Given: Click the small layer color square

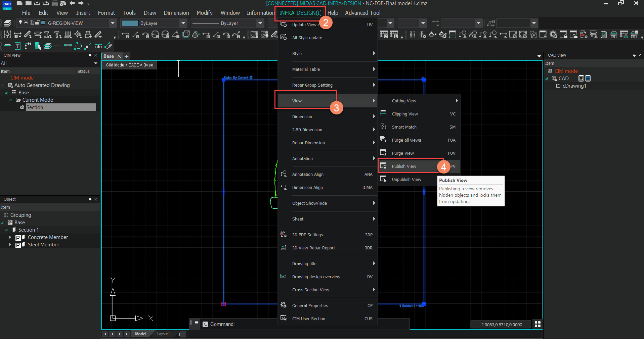Looking at the screenshot, I should [x=43, y=22].
